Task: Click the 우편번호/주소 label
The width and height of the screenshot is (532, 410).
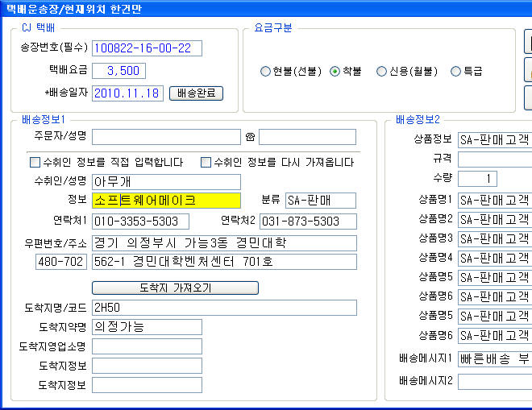Action: [56, 243]
